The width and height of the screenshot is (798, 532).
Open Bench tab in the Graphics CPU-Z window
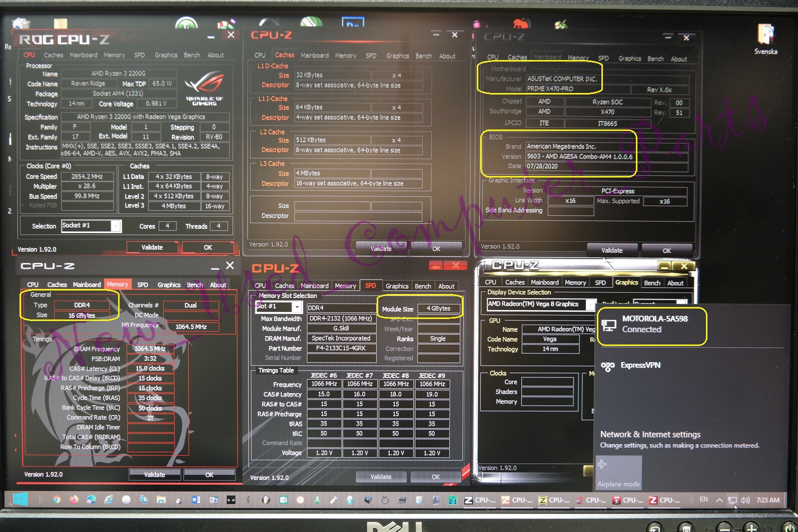pyautogui.click(x=652, y=283)
